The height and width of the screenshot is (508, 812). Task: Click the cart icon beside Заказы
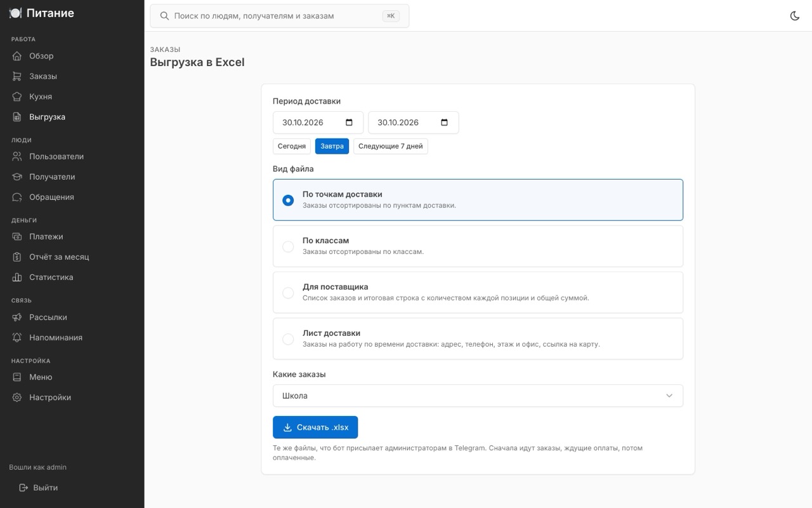17,76
